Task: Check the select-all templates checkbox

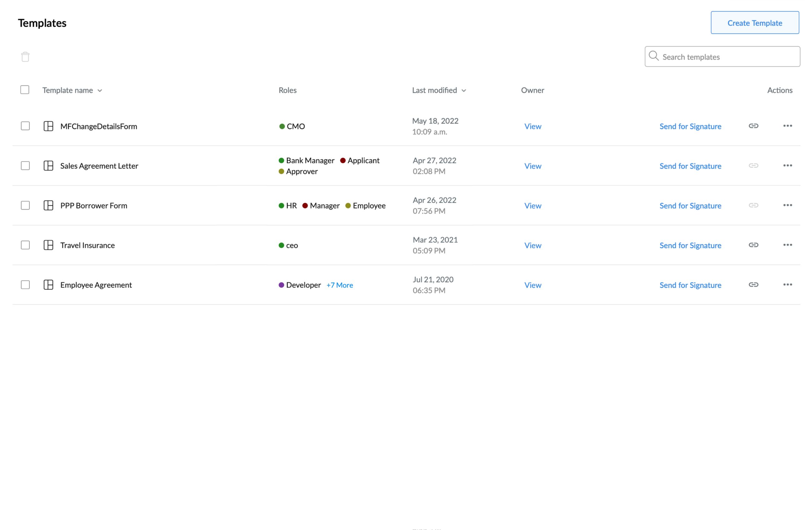Action: pyautogui.click(x=25, y=90)
